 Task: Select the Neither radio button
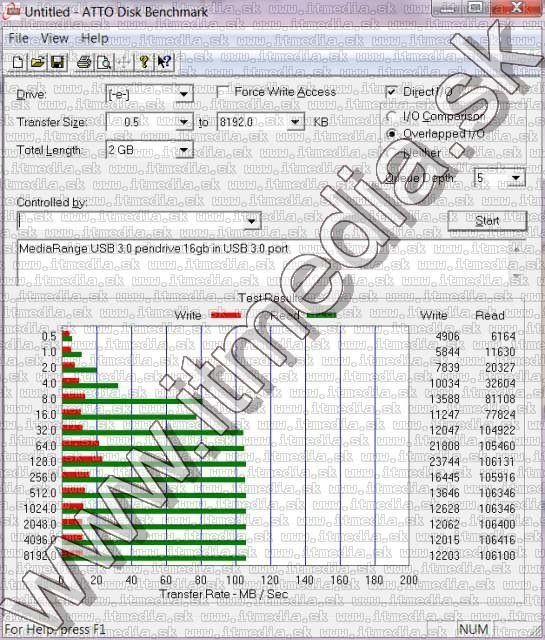[x=392, y=153]
